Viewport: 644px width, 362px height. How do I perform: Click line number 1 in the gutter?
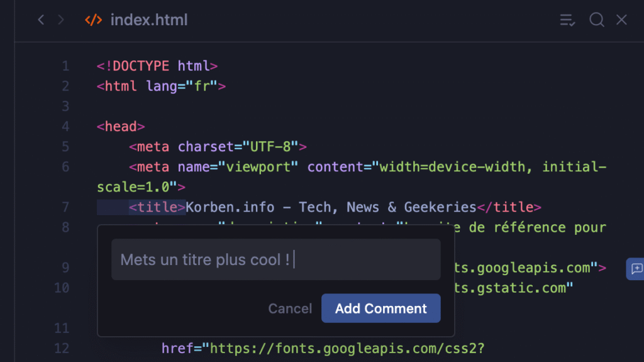pyautogui.click(x=65, y=66)
